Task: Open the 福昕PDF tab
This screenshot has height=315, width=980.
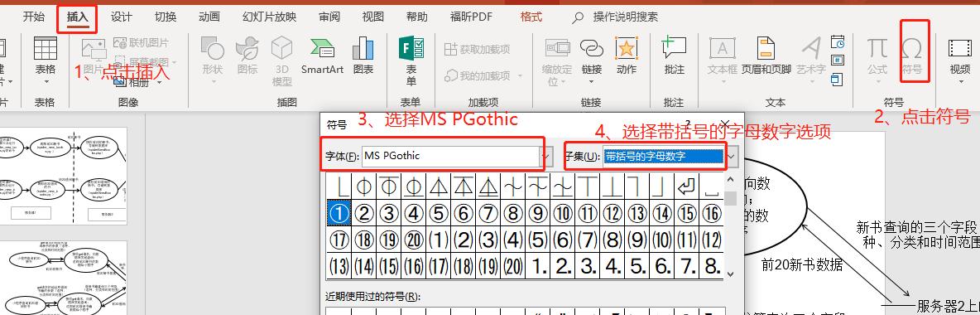Action: tap(471, 17)
